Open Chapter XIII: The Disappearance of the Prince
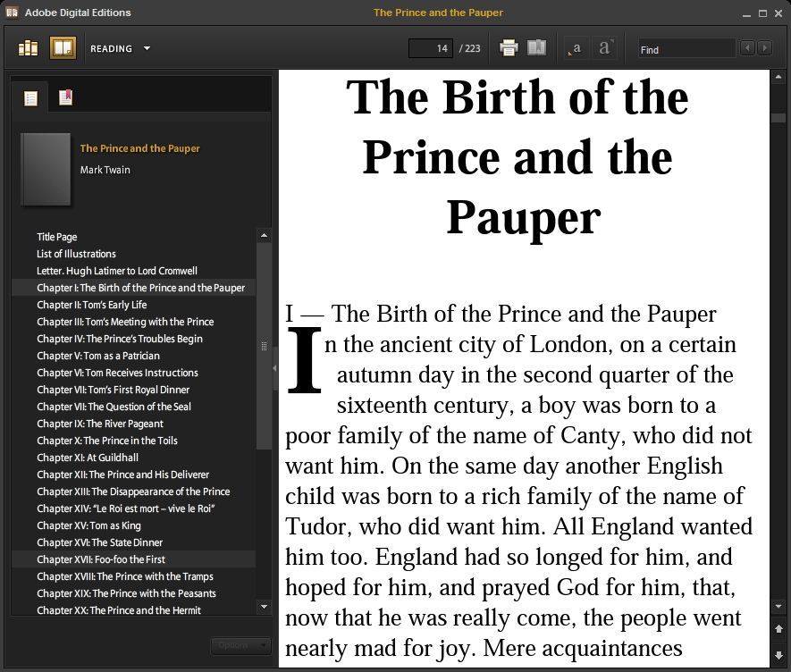Image resolution: width=791 pixels, height=672 pixels. (133, 491)
